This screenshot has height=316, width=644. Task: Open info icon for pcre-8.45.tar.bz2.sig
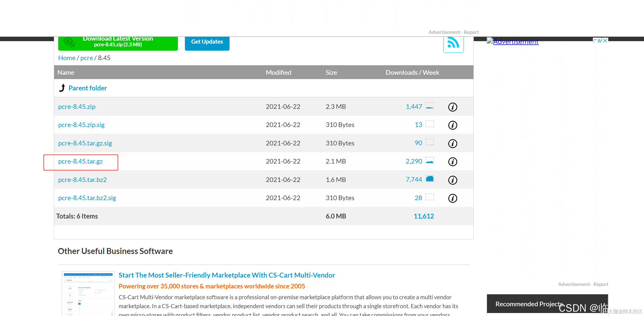(x=453, y=198)
